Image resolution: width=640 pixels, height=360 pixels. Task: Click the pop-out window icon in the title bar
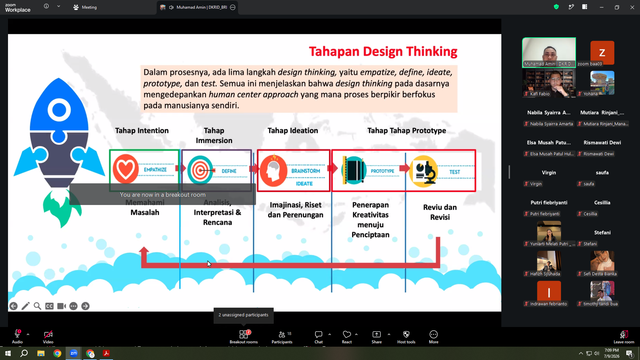click(571, 7)
